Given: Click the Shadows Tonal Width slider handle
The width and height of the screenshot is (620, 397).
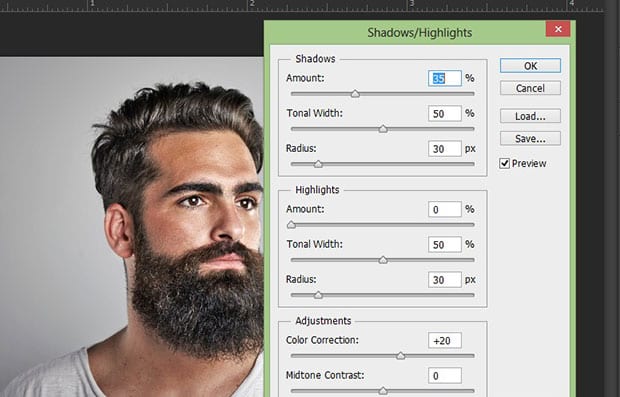Looking at the screenshot, I should (x=383, y=129).
